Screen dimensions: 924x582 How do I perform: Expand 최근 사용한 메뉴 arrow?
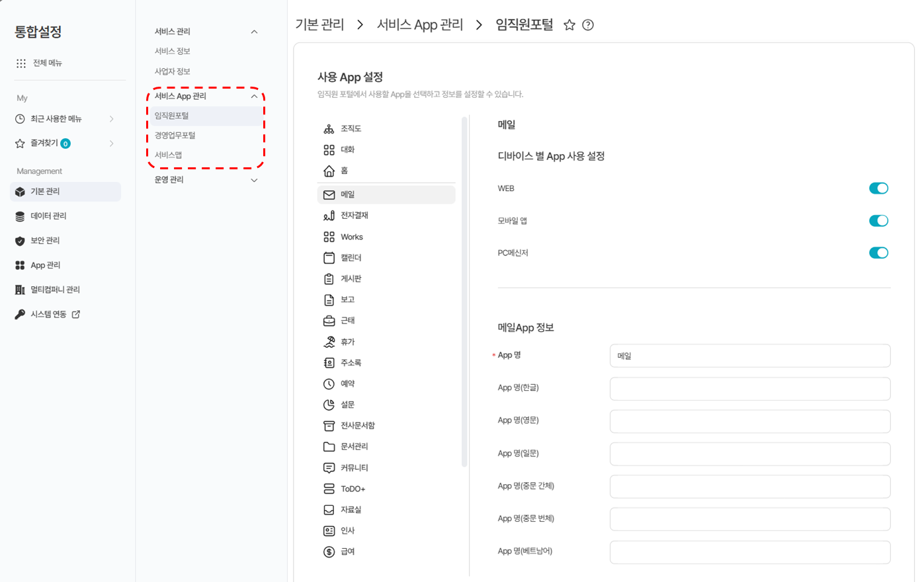[111, 119]
